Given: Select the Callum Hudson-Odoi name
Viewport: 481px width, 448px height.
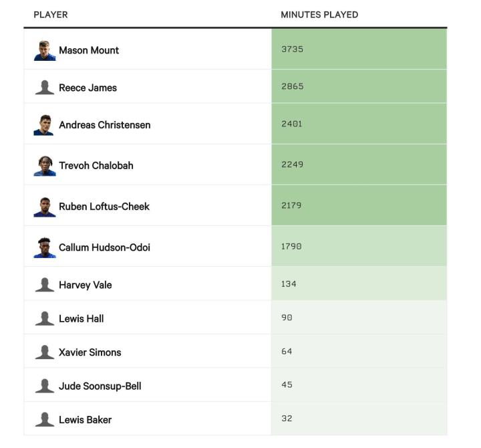Looking at the screenshot, I should point(104,247).
